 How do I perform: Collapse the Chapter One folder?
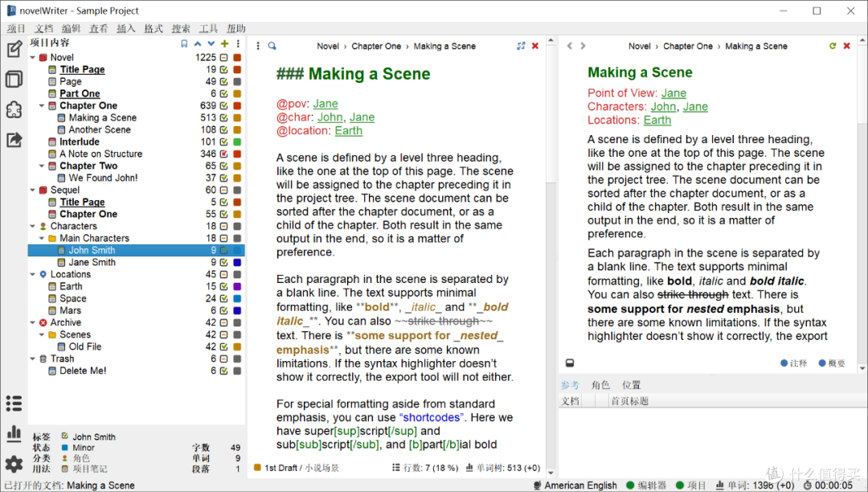point(42,105)
